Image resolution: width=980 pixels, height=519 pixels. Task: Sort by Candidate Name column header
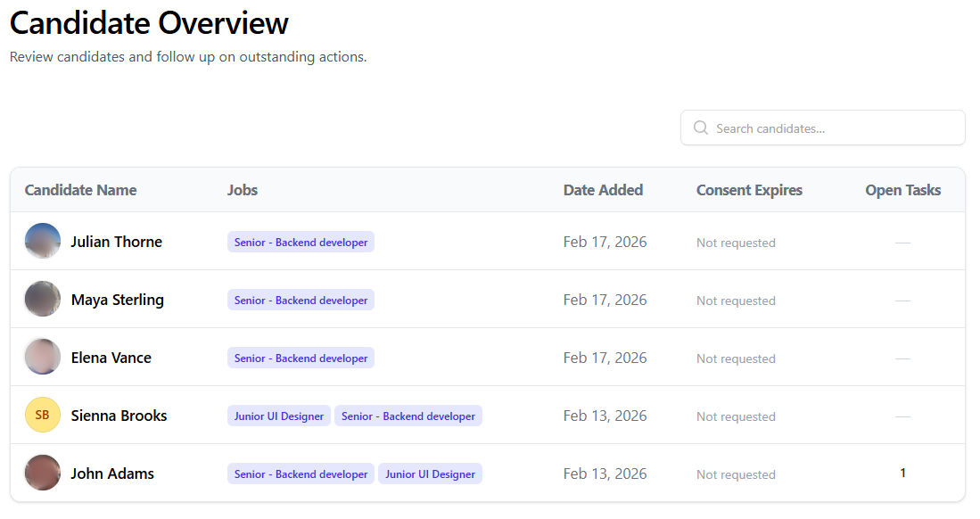click(x=80, y=190)
